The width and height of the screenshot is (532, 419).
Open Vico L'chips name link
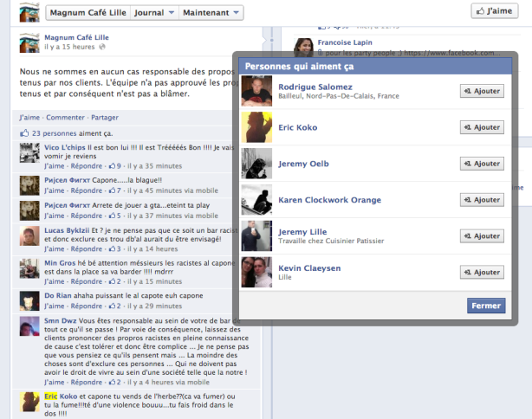[x=64, y=147]
